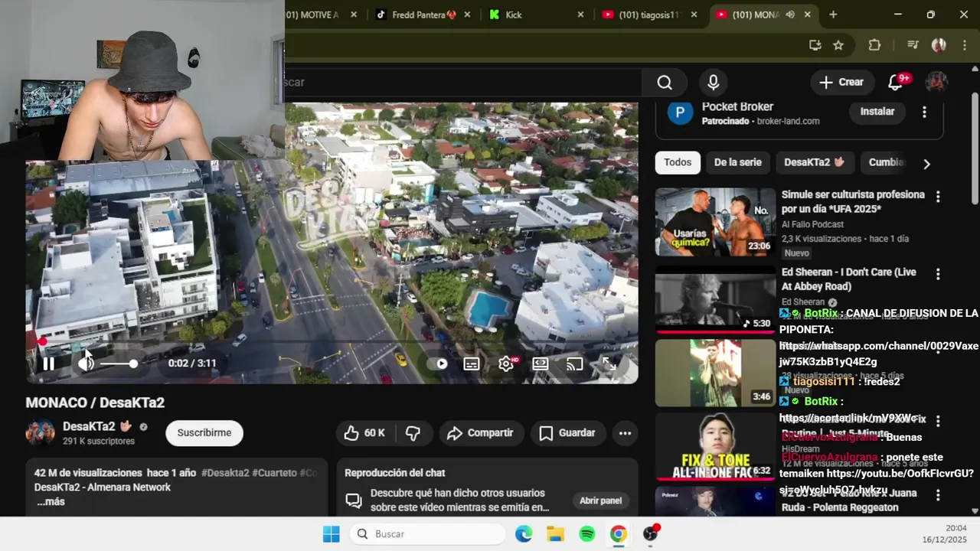Seek on the red video progress bar

pos(332,342)
